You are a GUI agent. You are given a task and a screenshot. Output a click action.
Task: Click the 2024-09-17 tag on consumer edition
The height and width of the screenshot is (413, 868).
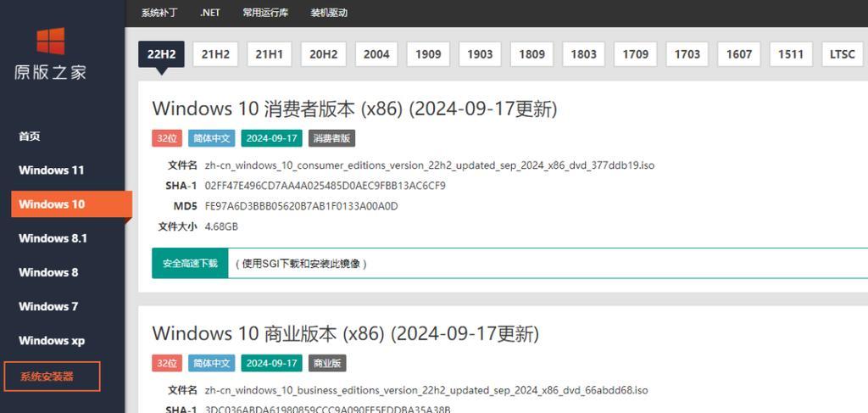pos(272,138)
